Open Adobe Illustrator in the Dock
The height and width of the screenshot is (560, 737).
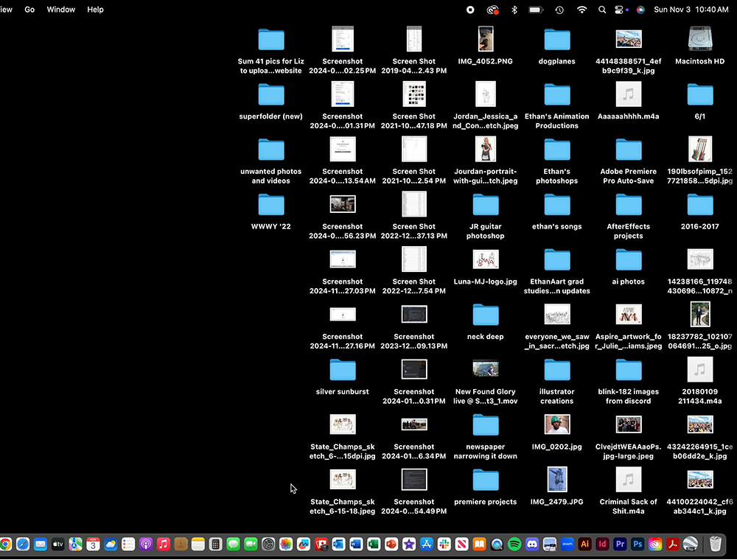pyautogui.click(x=584, y=544)
